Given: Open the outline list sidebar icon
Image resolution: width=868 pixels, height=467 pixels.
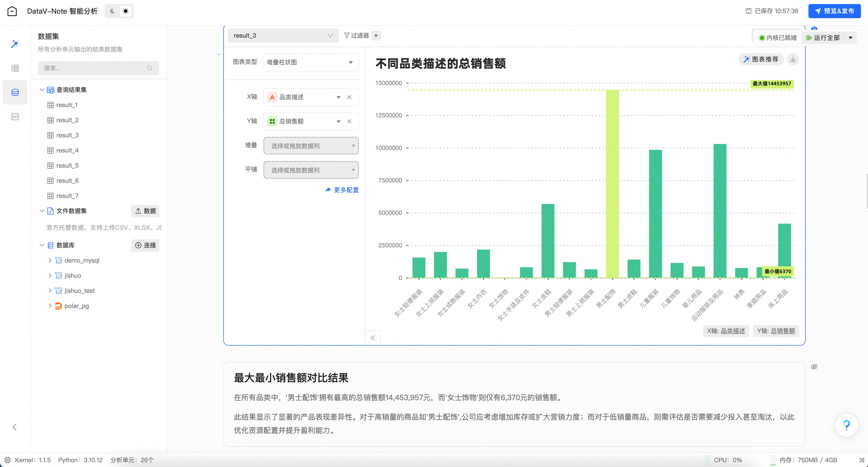Looking at the screenshot, I should (15, 68).
